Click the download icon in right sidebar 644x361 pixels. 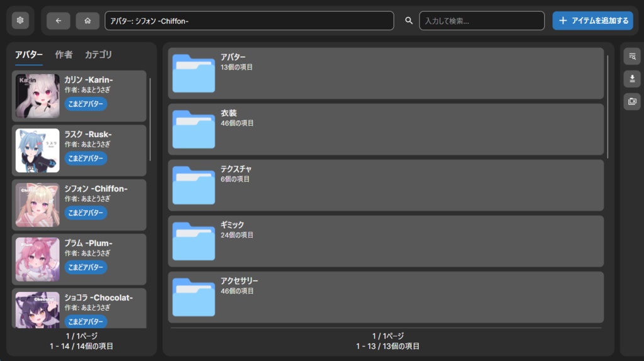(632, 79)
